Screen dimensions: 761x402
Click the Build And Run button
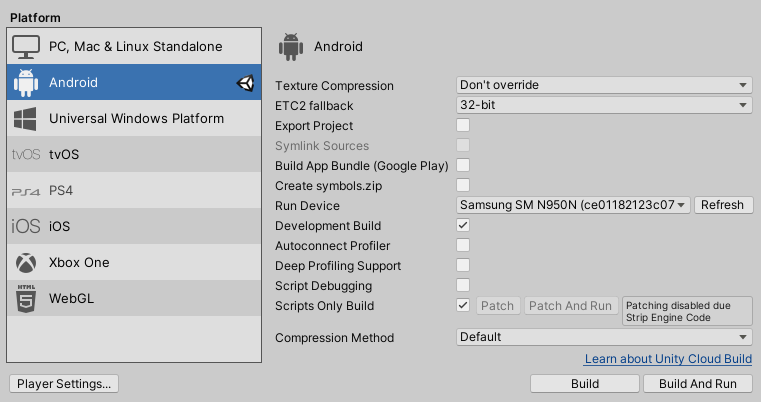click(x=698, y=384)
